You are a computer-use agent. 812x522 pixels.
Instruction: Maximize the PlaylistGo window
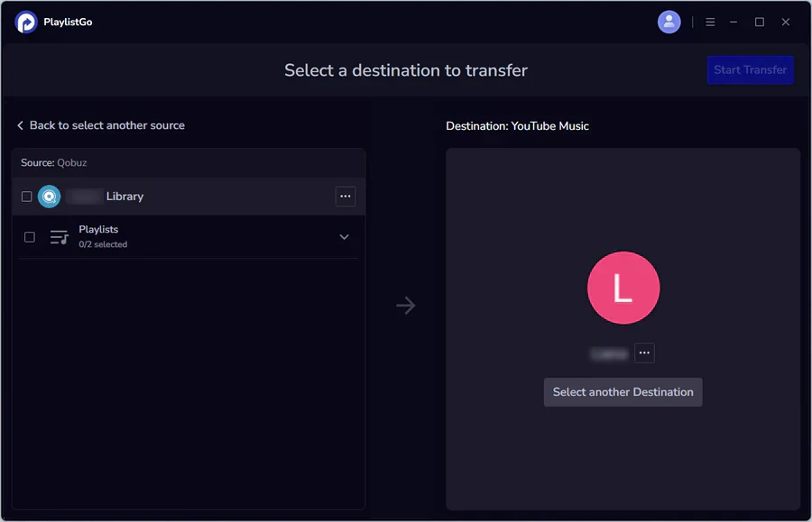point(759,23)
